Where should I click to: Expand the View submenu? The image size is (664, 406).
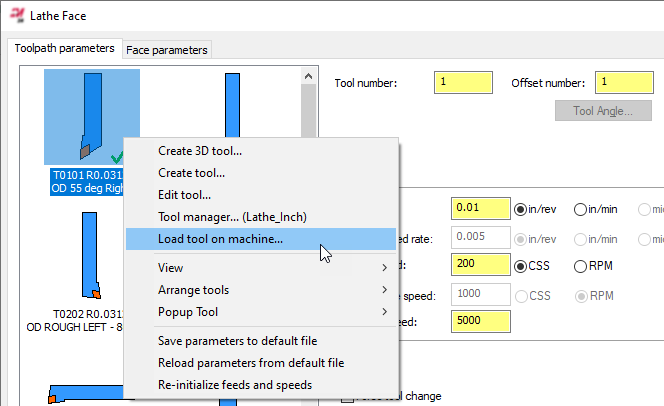coord(262,268)
